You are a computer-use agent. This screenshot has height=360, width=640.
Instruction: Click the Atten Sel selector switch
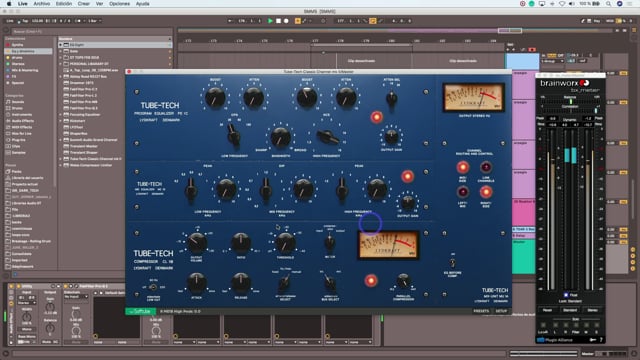point(391,98)
